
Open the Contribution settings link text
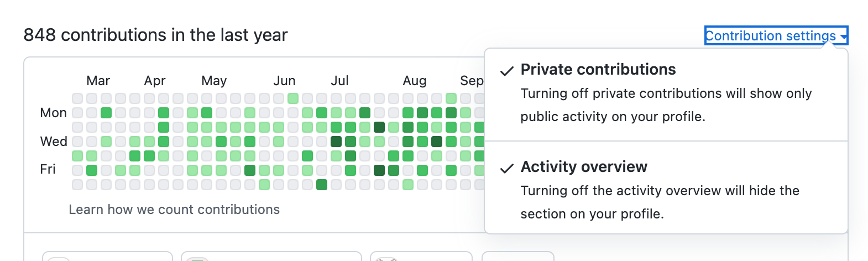pos(770,36)
